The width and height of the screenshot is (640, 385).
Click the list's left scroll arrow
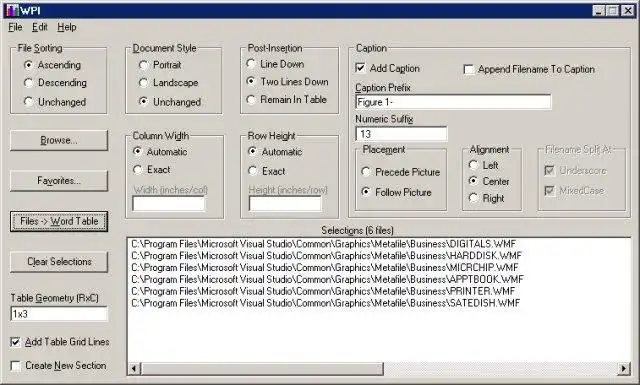click(134, 369)
